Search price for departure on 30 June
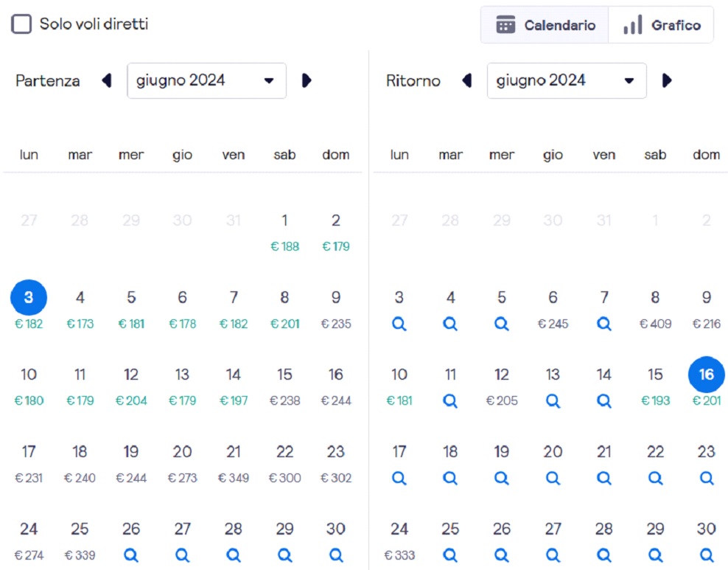Viewport: 728px width, 570px height. pyautogui.click(x=336, y=555)
